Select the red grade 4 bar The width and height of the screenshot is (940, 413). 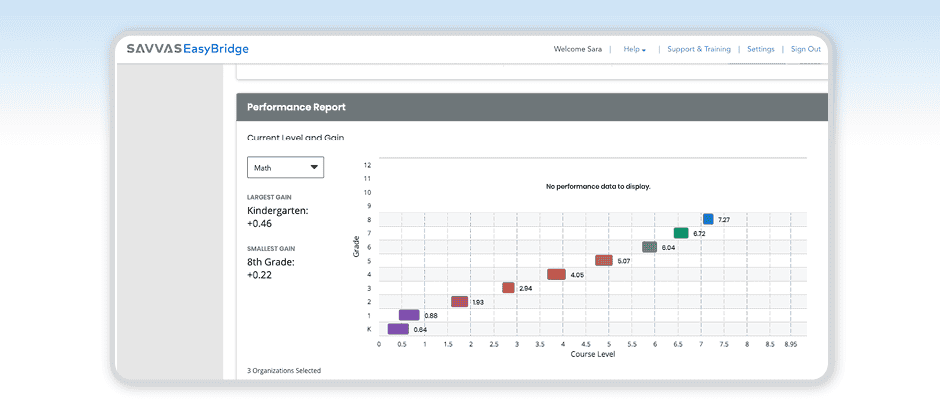[556, 274]
